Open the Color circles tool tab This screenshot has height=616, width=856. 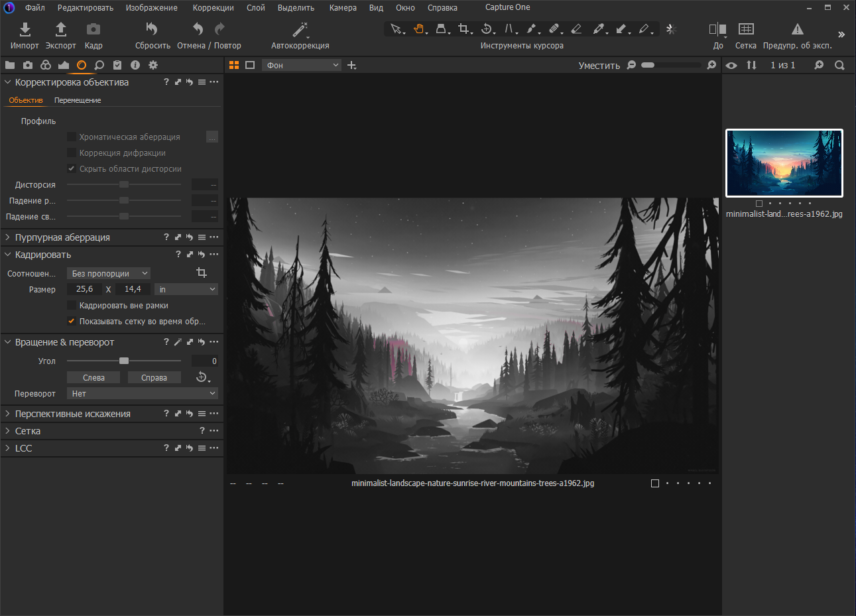click(x=46, y=65)
